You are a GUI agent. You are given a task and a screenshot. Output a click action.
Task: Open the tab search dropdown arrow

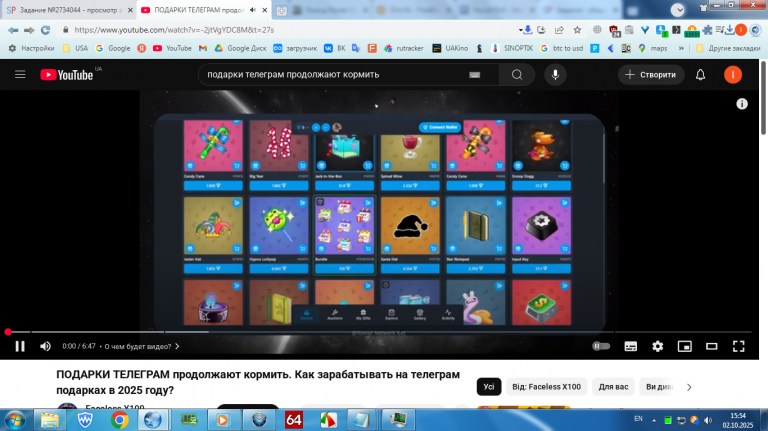pos(677,10)
